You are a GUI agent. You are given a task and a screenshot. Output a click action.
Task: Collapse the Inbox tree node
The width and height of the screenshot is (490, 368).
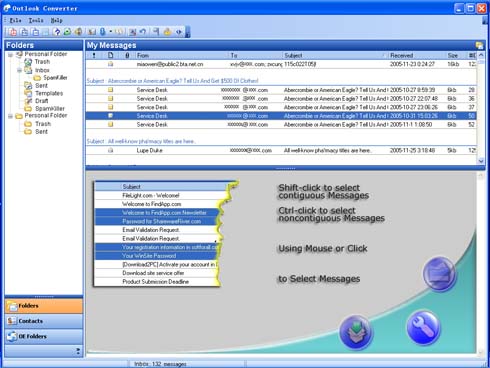click(x=19, y=70)
